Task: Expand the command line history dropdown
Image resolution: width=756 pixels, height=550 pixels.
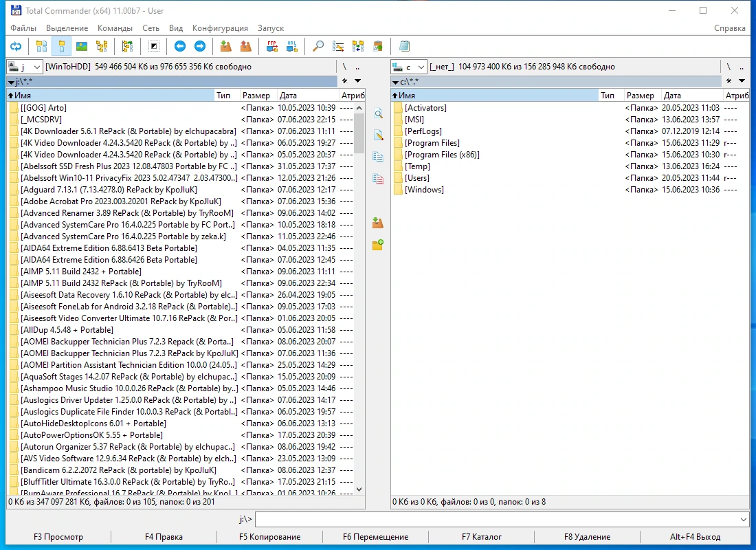Action: pyautogui.click(x=743, y=520)
